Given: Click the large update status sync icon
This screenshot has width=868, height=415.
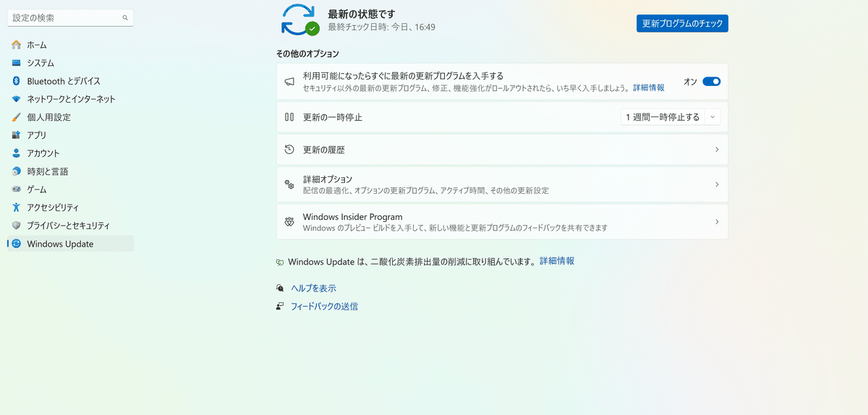Looking at the screenshot, I should click(299, 20).
